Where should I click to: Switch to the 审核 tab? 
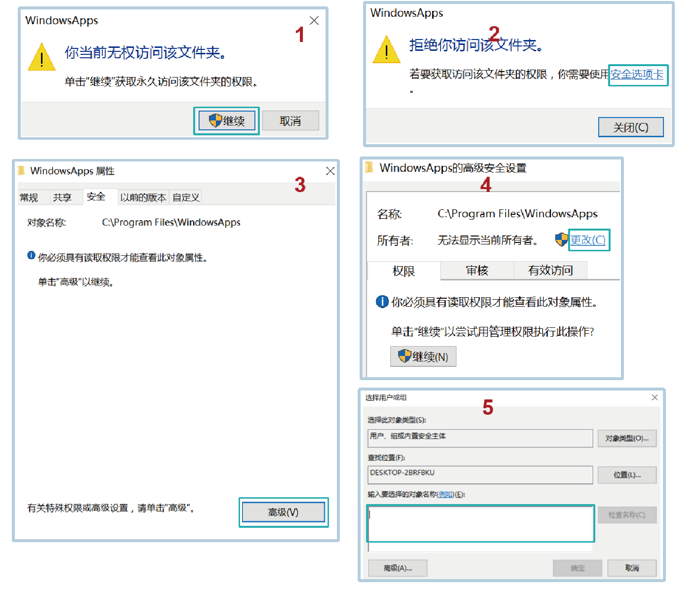click(477, 271)
